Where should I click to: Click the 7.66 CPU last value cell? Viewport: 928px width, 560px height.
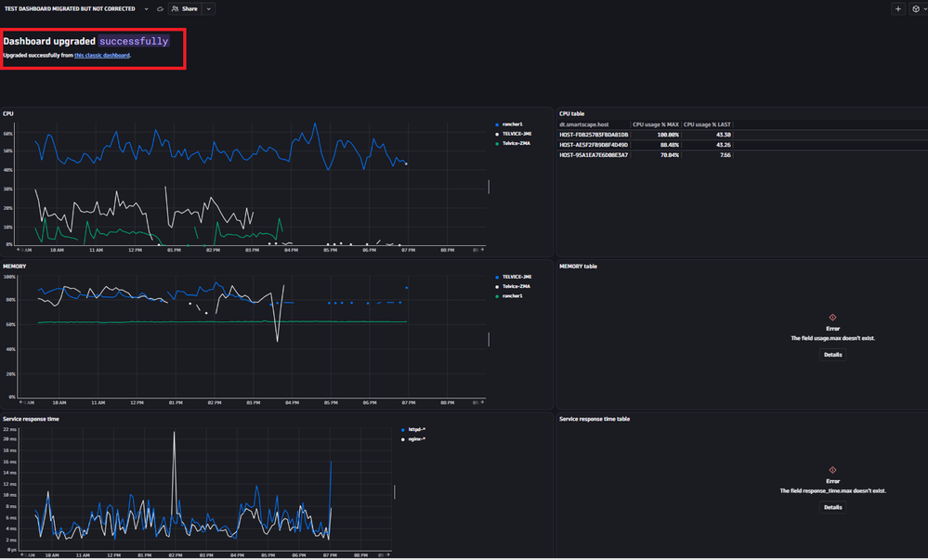[725, 155]
